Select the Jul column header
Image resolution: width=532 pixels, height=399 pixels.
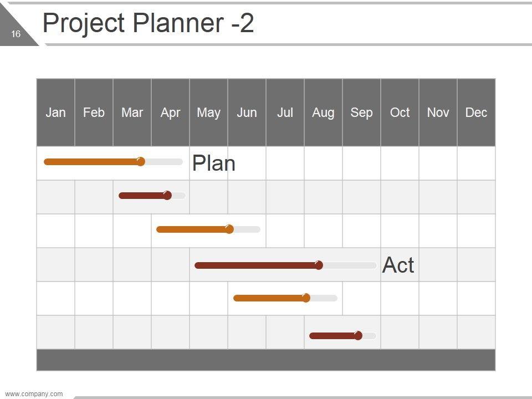[x=285, y=112]
